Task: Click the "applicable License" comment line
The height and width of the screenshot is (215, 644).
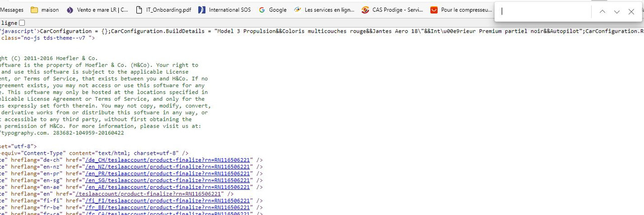Action: point(94,72)
